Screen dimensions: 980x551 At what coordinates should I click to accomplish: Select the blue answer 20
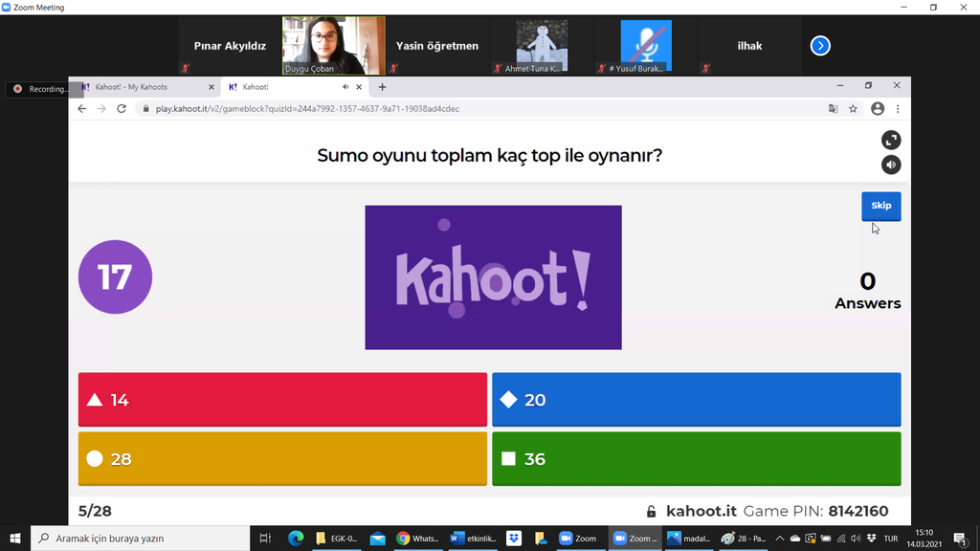697,400
